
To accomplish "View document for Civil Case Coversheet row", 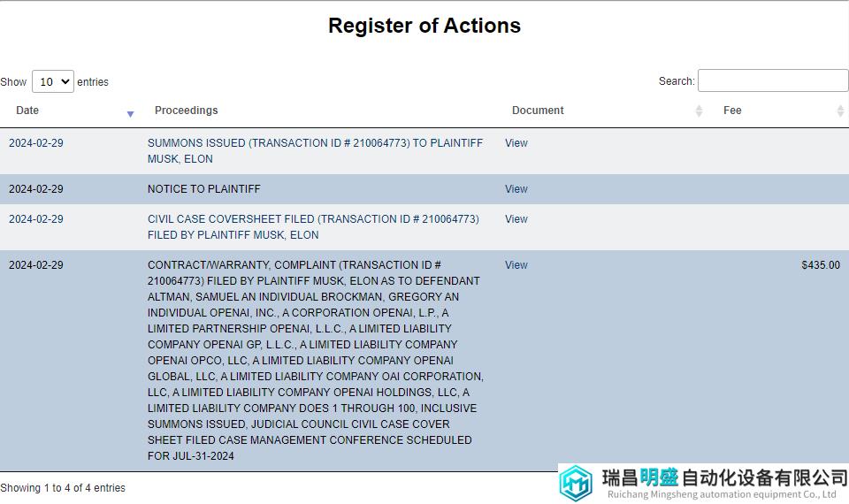I will (x=516, y=219).
